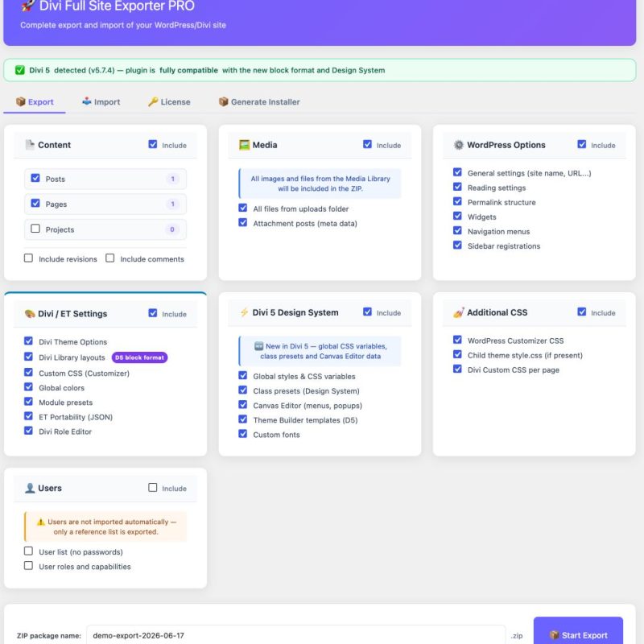Open the License tab
The width and height of the screenshot is (644, 644).
coord(169,102)
